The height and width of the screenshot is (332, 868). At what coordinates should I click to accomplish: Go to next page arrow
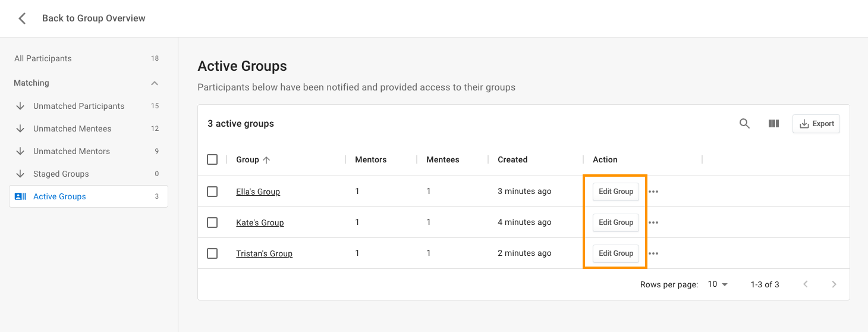coord(834,284)
